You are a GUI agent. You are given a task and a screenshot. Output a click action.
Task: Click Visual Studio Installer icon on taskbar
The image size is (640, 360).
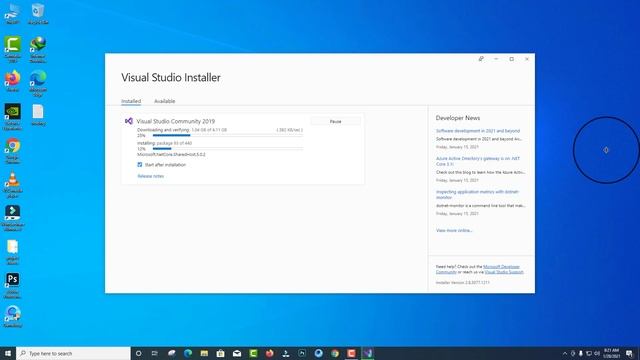[x=368, y=353]
